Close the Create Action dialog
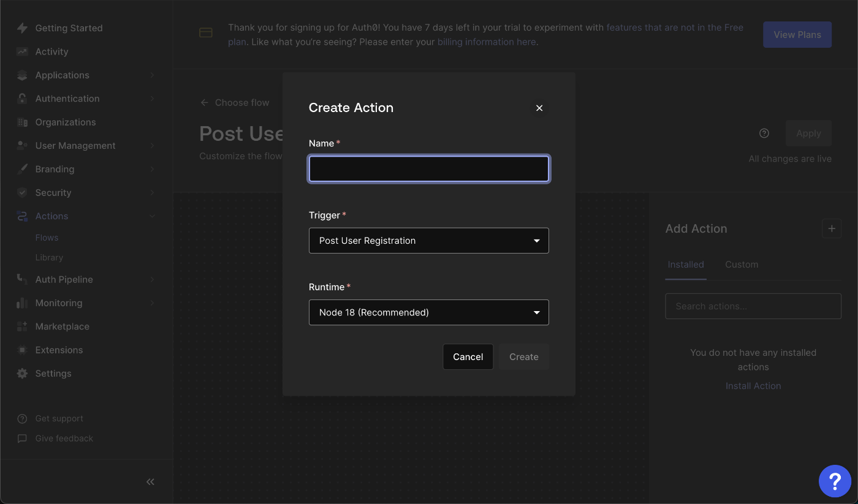 (539, 108)
